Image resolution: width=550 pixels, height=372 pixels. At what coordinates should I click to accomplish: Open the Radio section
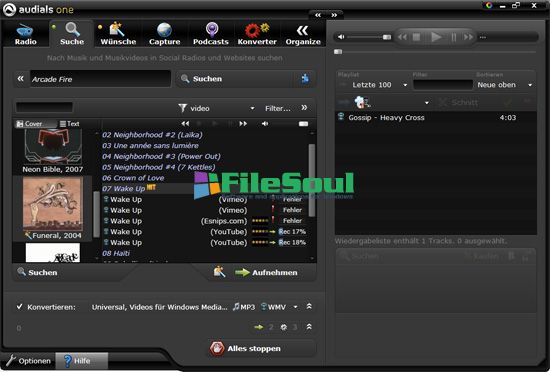(25, 34)
